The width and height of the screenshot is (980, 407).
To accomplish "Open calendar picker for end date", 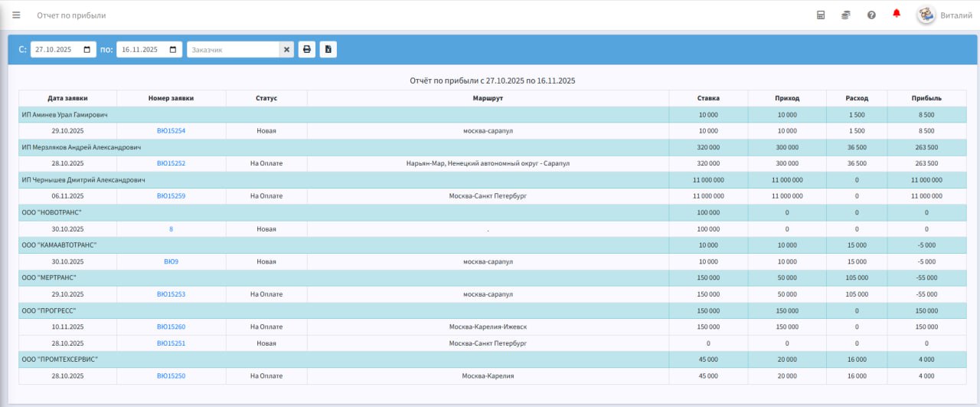I will (x=173, y=49).
